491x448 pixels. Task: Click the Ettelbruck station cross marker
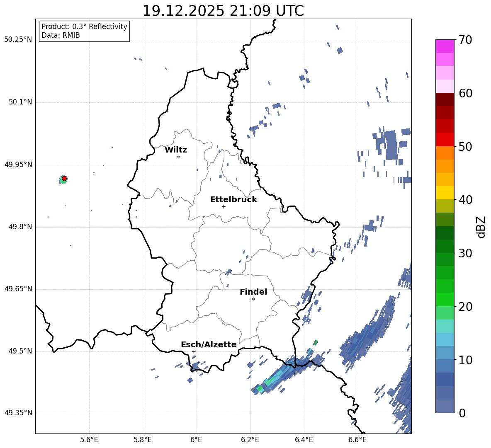pos(224,206)
